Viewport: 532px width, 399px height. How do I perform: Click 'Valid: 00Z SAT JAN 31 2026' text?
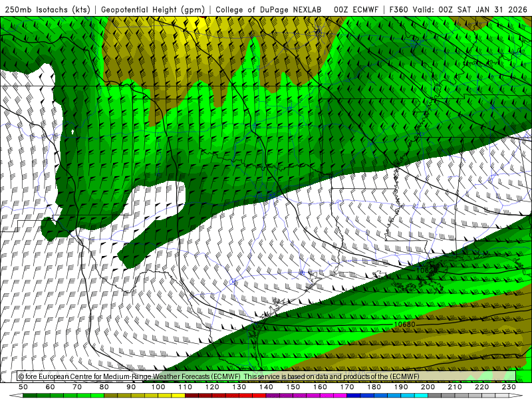point(470,9)
